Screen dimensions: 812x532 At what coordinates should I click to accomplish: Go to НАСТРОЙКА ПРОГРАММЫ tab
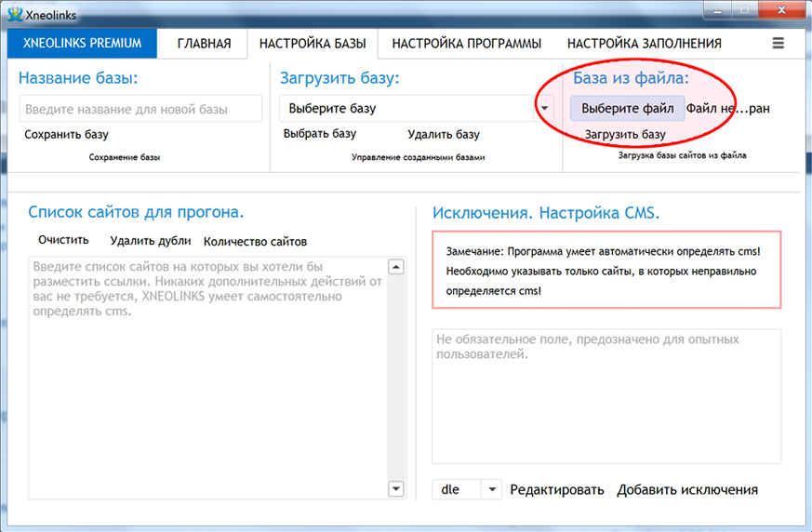(x=467, y=44)
